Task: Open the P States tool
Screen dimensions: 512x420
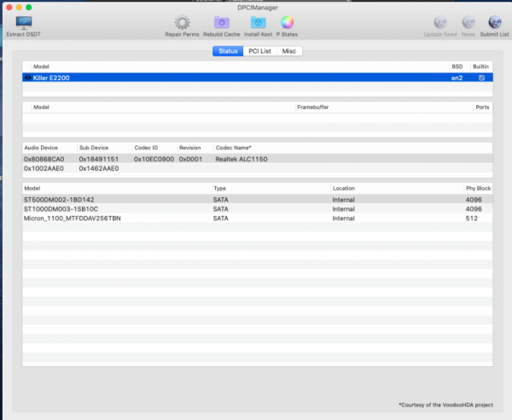Action: tap(287, 23)
